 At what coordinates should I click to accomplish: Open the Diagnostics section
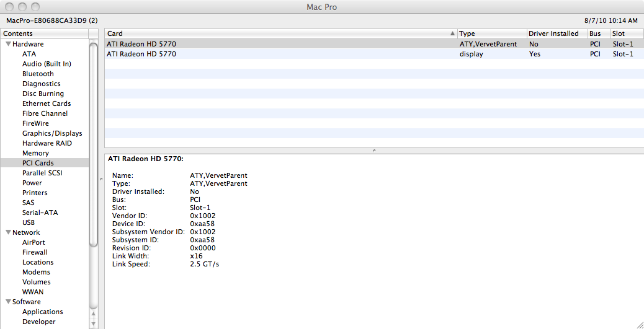(x=42, y=84)
